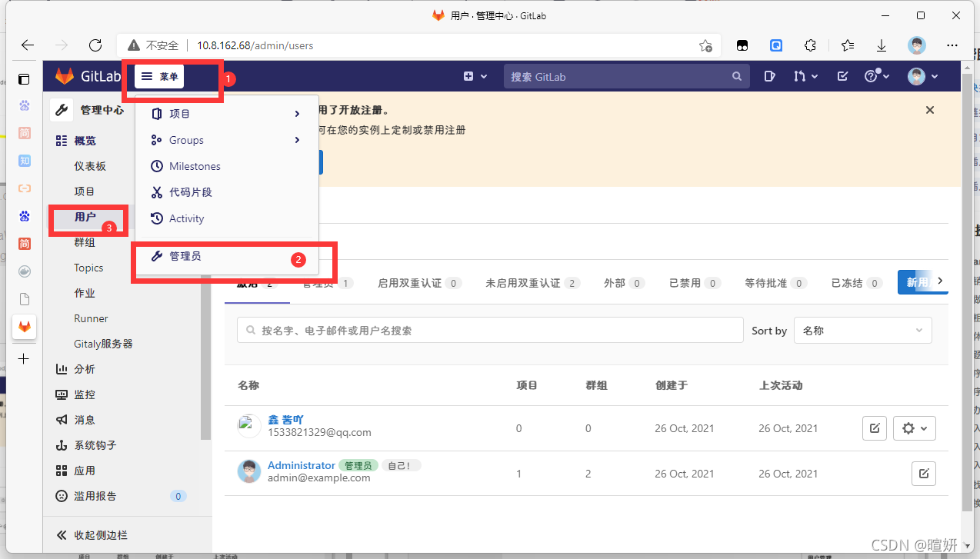The height and width of the screenshot is (559, 980).
Task: Switch to the 已禁用 tab
Action: click(695, 283)
